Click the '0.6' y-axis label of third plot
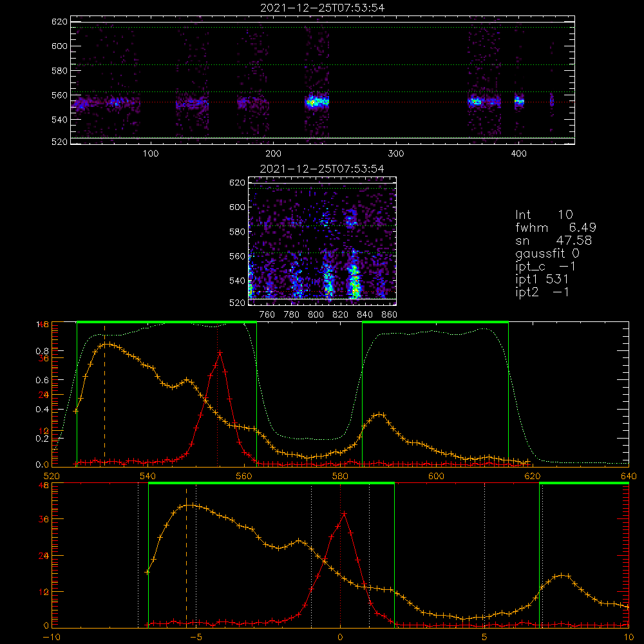This screenshot has height=644, width=644. point(42,380)
